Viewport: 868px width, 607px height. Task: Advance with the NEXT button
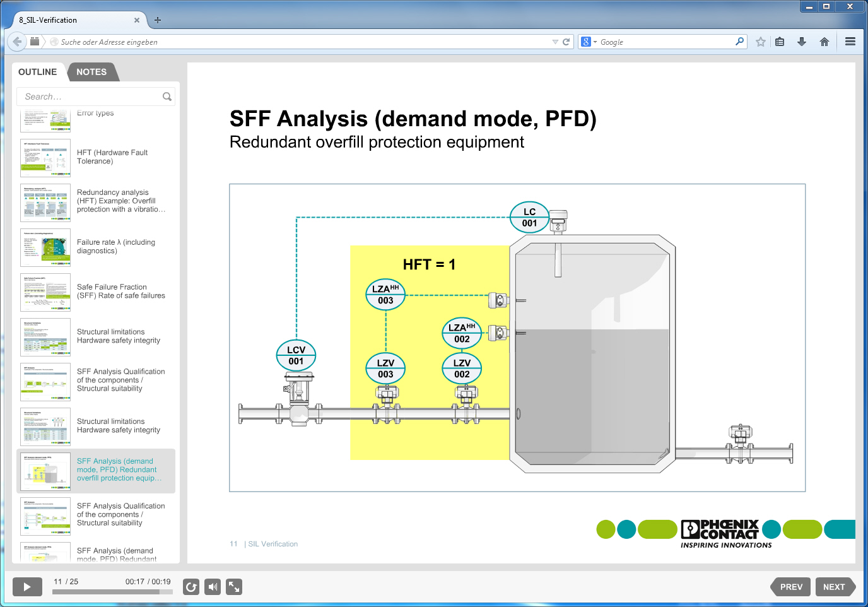click(835, 587)
